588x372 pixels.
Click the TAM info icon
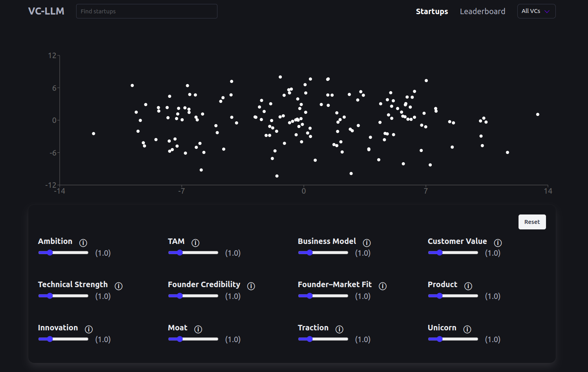tap(195, 243)
